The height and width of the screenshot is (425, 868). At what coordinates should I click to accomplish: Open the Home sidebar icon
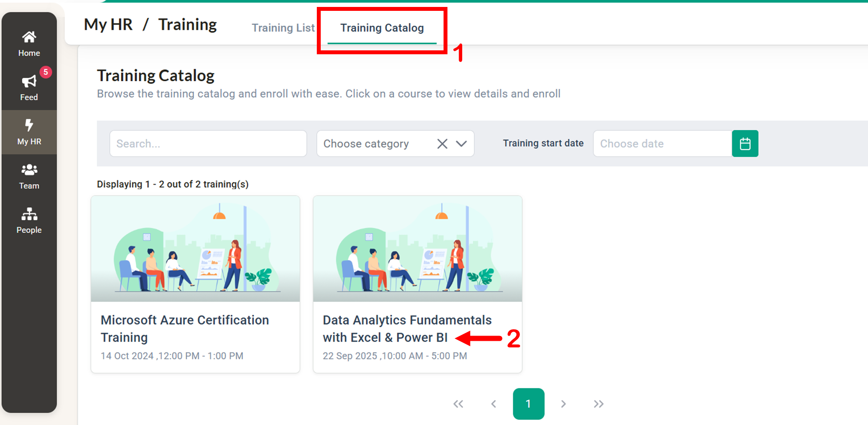click(29, 37)
